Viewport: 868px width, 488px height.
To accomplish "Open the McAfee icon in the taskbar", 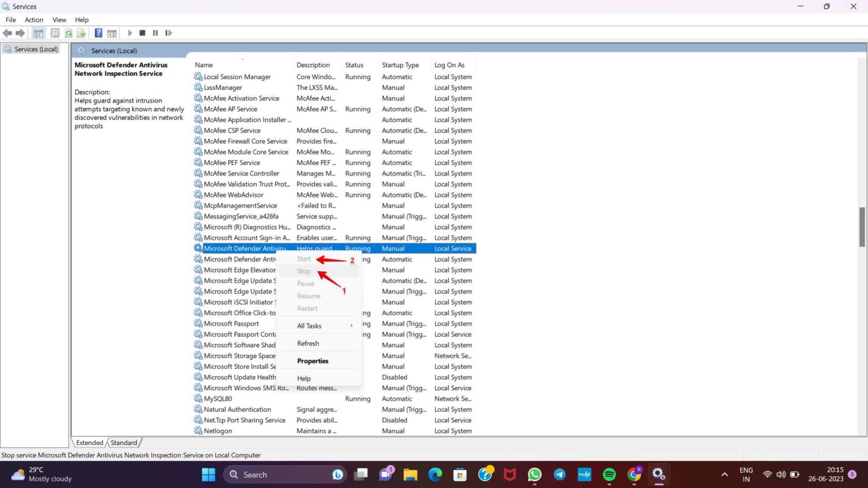I will pyautogui.click(x=509, y=474).
